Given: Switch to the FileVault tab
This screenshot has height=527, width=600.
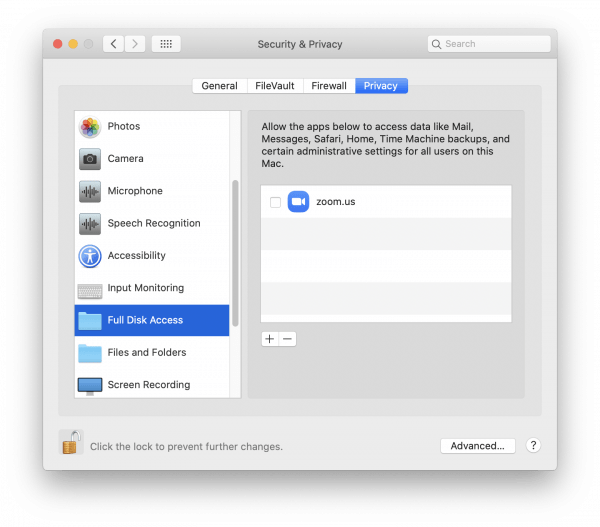Looking at the screenshot, I should (275, 86).
